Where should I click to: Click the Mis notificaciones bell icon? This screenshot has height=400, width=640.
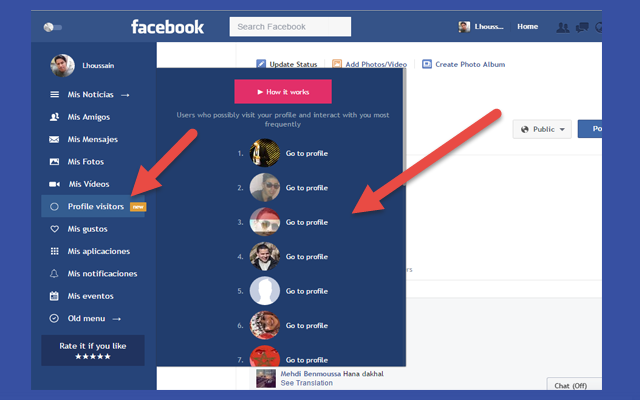pyautogui.click(x=54, y=273)
